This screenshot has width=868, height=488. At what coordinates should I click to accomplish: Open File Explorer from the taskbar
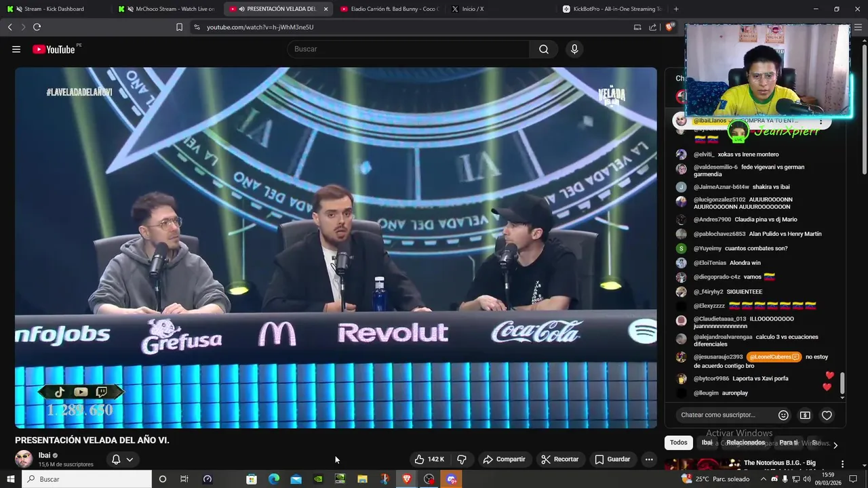coord(362,479)
